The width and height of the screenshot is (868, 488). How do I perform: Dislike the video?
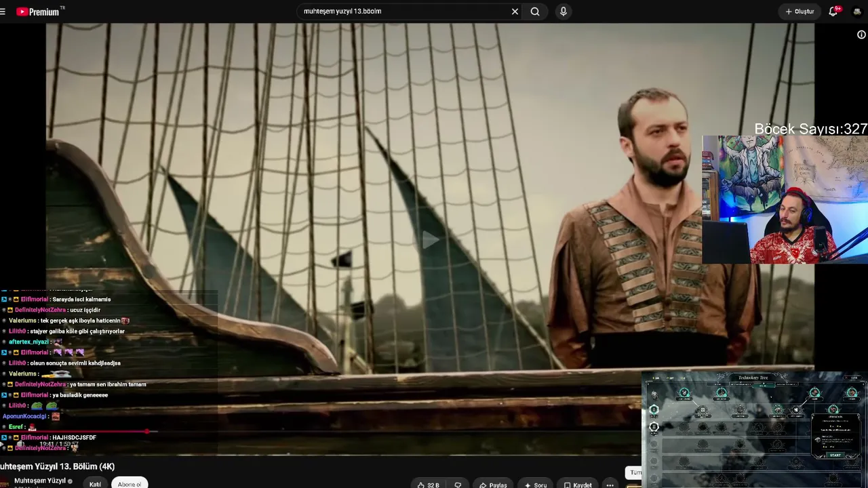click(458, 485)
